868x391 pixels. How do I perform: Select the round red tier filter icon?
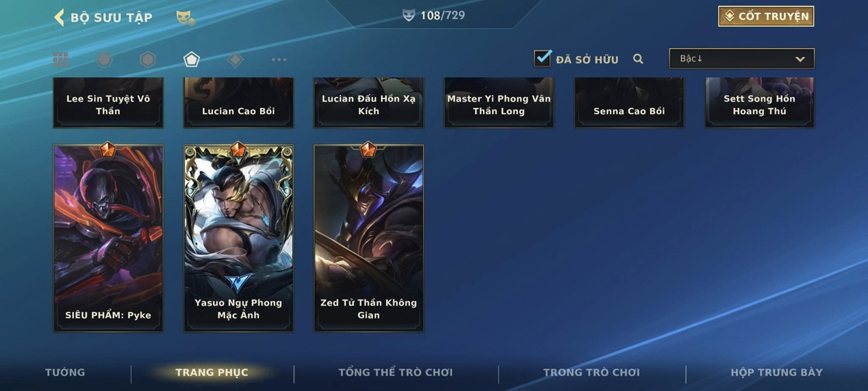[104, 60]
